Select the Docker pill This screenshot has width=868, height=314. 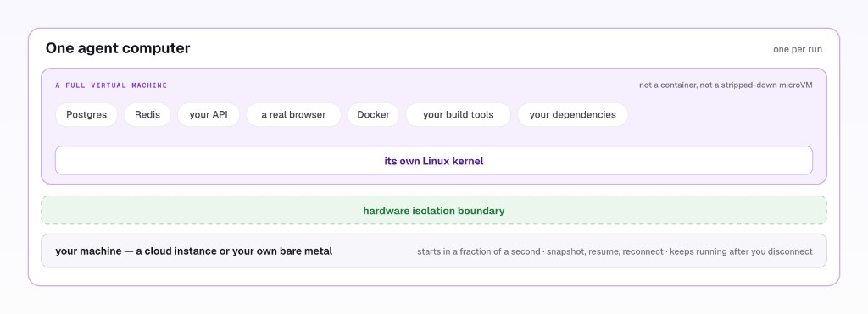coord(373,115)
